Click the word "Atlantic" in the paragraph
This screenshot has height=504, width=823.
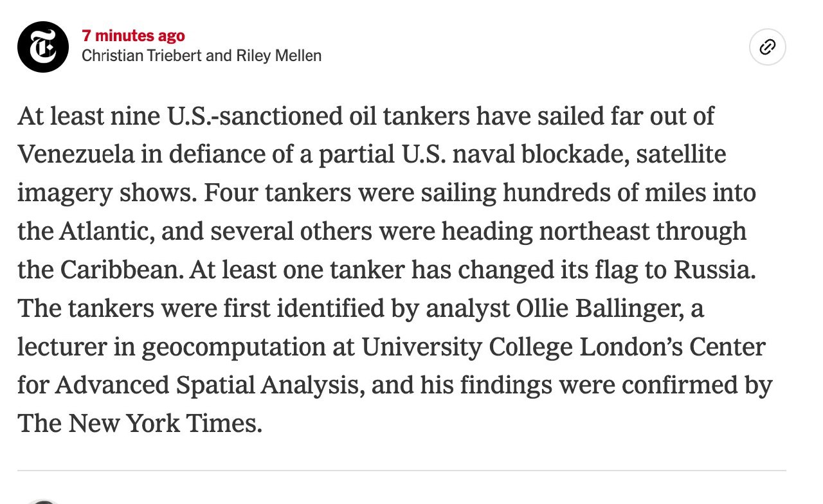(105, 231)
